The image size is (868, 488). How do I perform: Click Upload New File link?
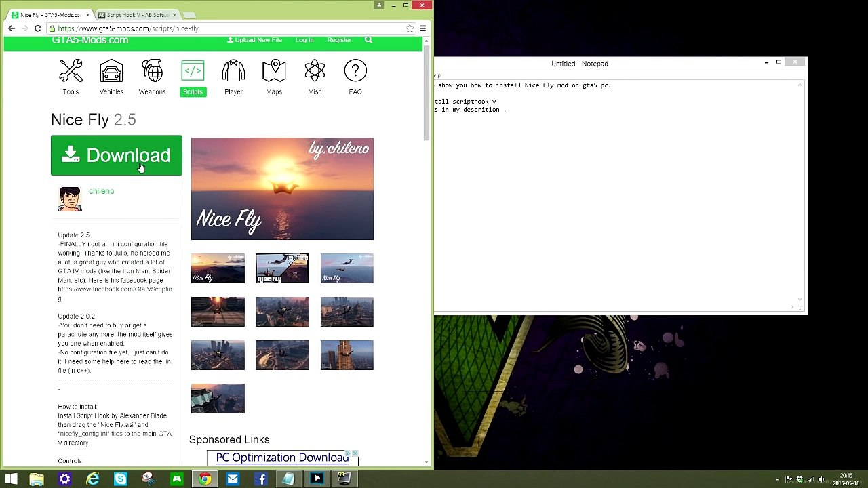point(254,40)
